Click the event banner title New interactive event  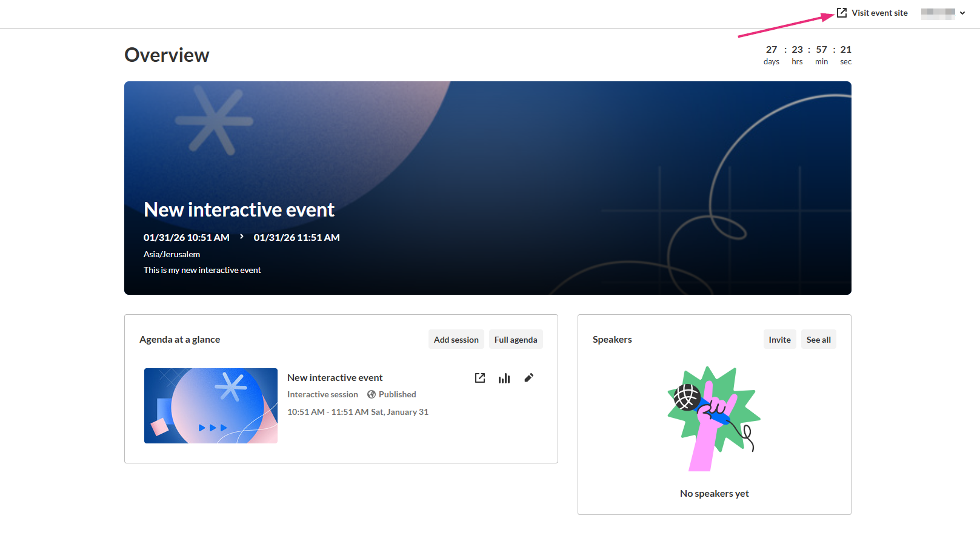coord(239,210)
